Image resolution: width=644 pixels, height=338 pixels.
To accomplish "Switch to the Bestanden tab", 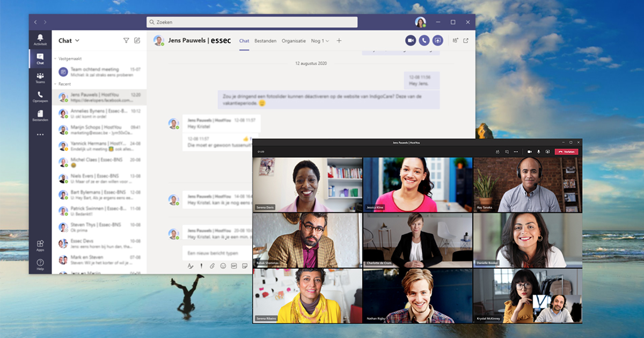I will click(266, 41).
